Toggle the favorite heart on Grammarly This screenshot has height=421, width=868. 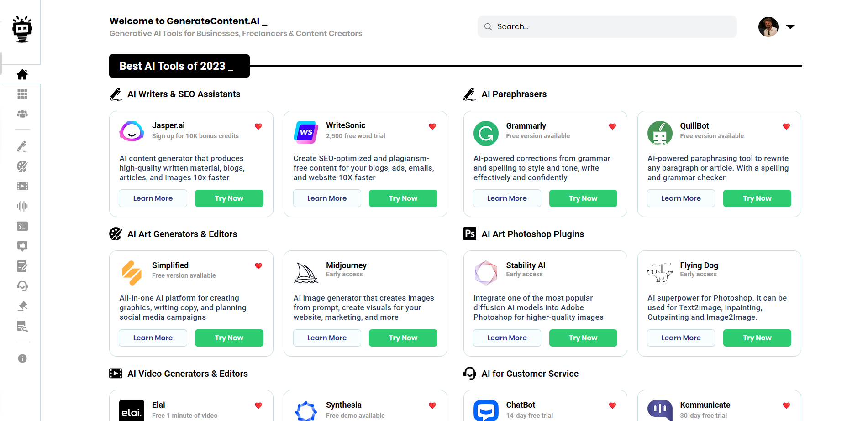coord(613,126)
